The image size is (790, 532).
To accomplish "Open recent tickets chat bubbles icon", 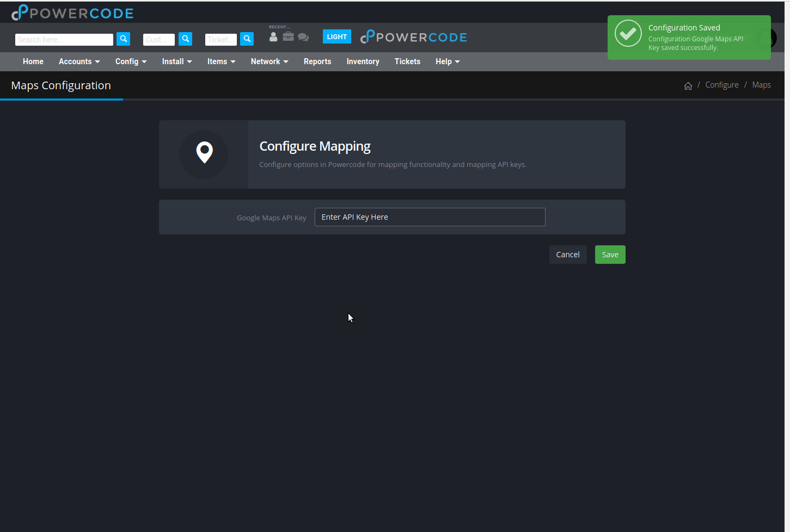I will point(303,37).
